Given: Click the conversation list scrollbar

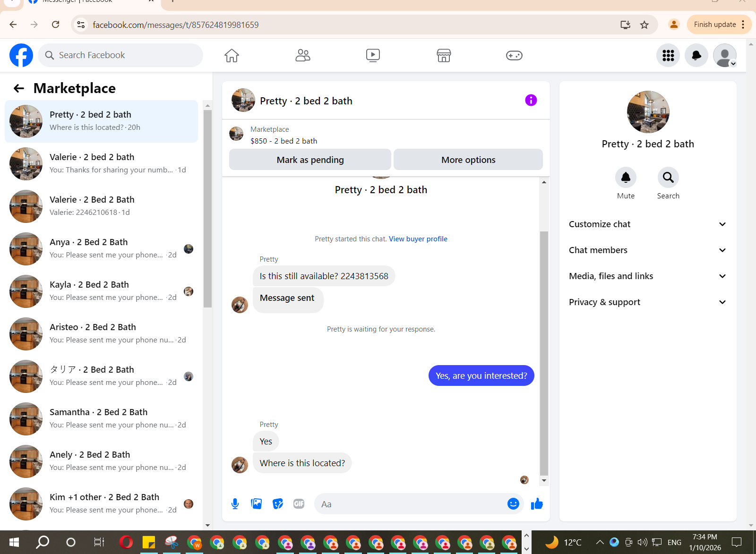Looking at the screenshot, I should [x=207, y=208].
